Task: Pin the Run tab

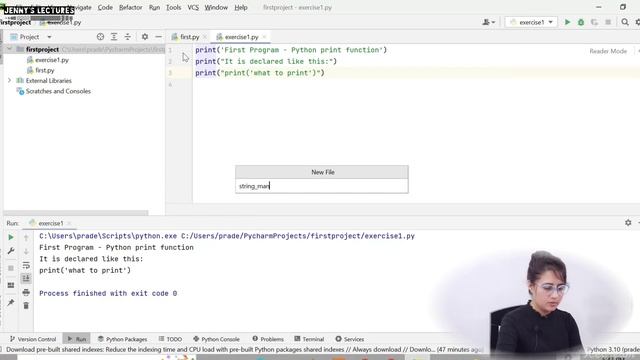Action: (x=11, y=302)
